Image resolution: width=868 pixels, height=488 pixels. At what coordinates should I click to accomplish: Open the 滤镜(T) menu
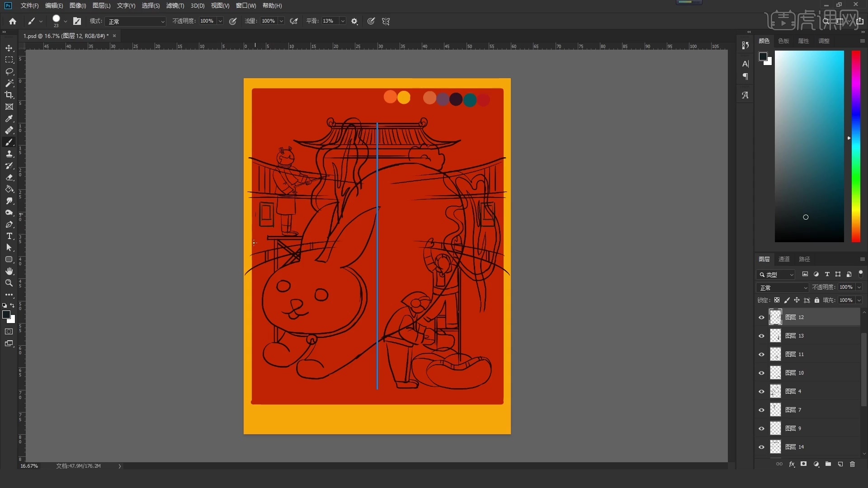(175, 5)
